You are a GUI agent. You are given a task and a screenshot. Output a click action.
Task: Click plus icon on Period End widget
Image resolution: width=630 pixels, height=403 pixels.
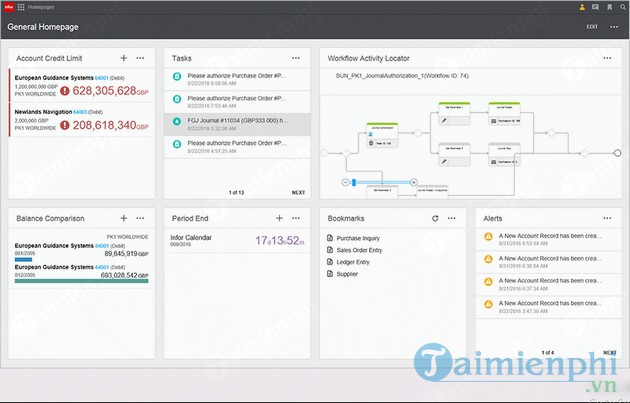[x=279, y=218]
